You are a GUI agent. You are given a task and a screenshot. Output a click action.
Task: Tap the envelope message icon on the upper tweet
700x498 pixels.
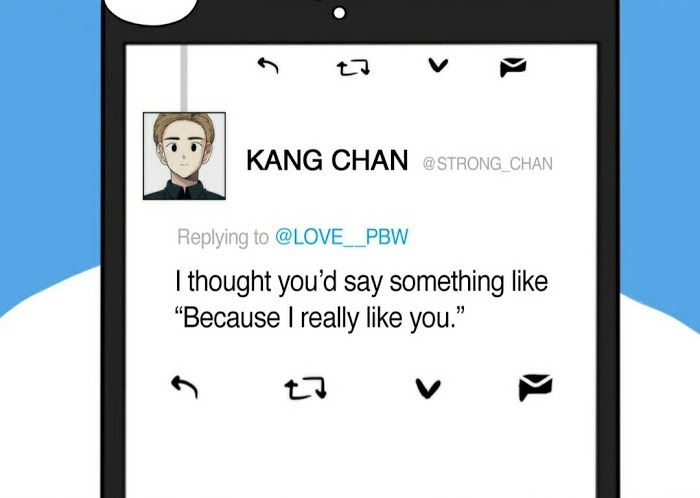pos(513,67)
